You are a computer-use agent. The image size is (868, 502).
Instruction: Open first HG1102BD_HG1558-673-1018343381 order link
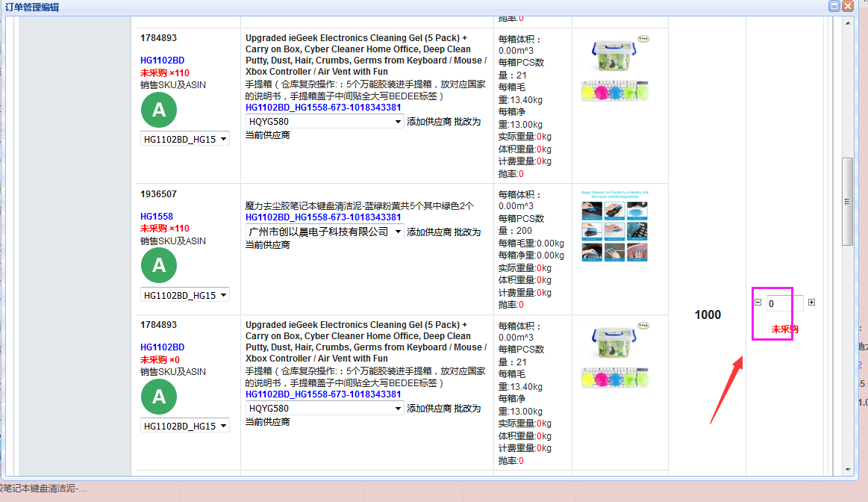tap(323, 108)
